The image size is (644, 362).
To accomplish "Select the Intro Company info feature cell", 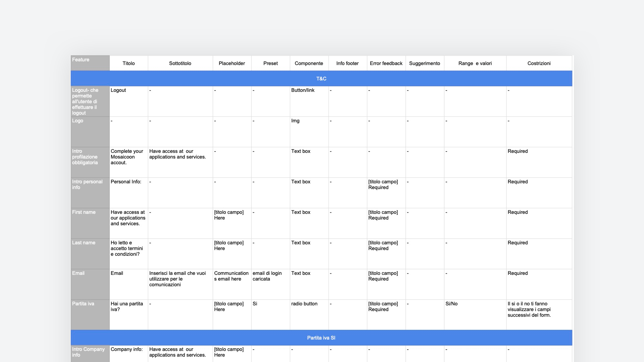I will point(90,354).
